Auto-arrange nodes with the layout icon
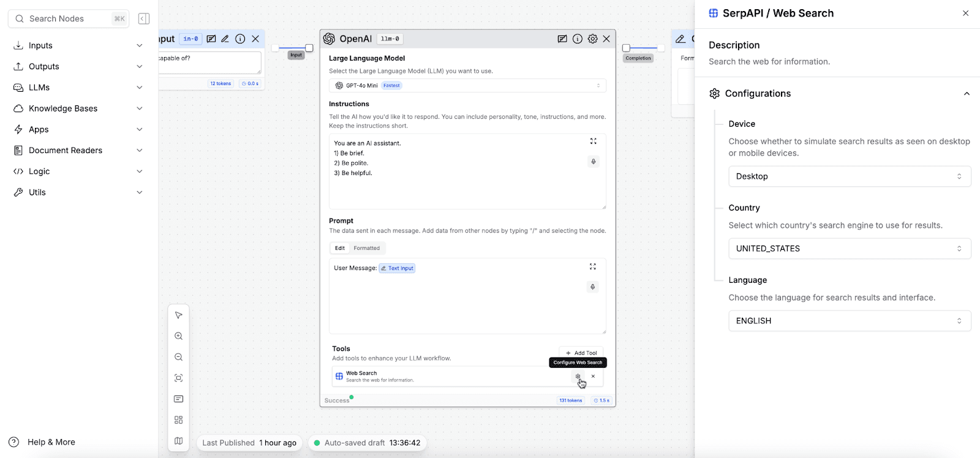This screenshot has width=980, height=458. (179, 420)
